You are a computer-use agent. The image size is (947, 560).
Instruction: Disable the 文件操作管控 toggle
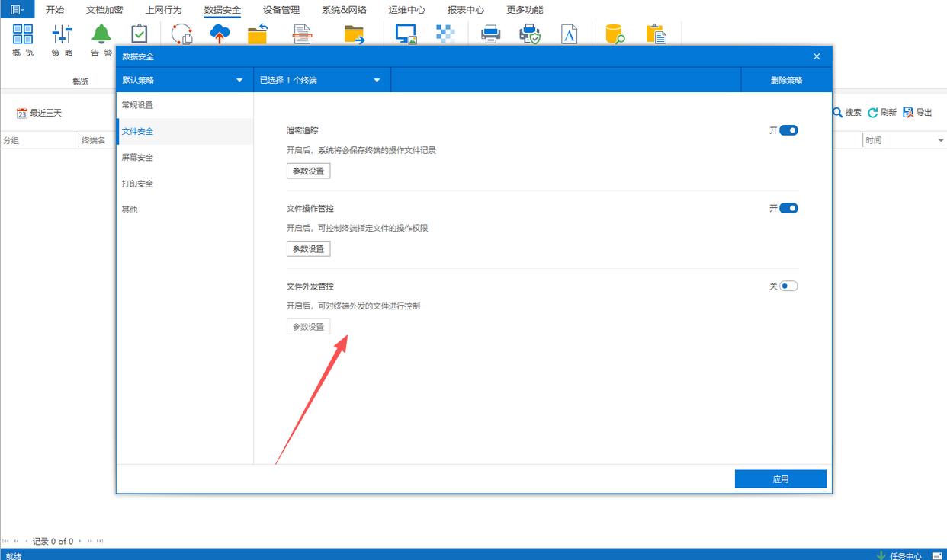[788, 208]
